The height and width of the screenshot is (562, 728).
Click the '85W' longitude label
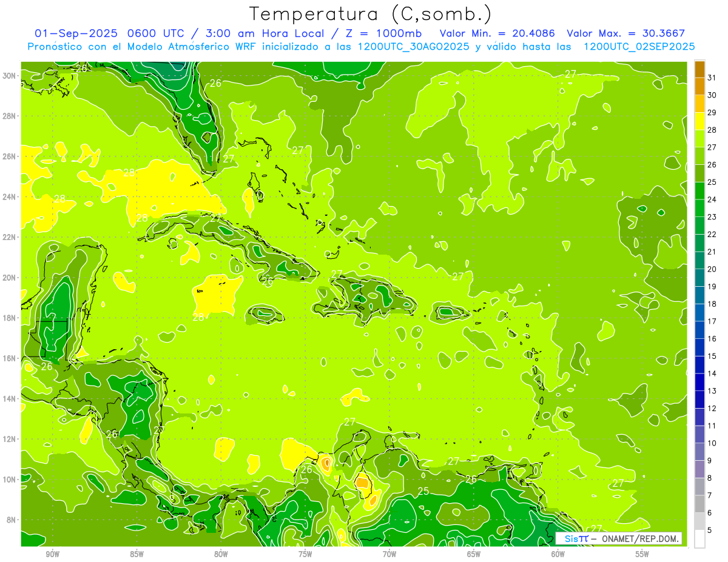136,554
